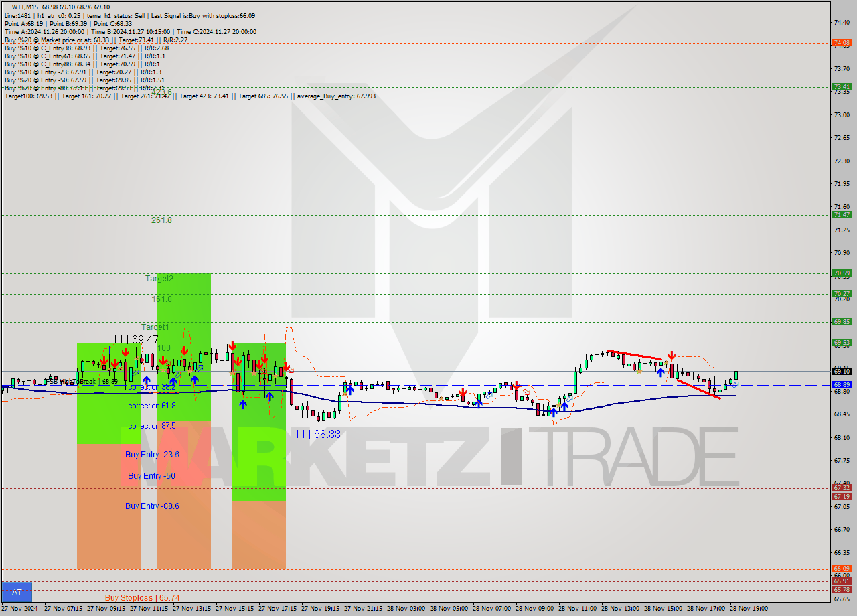Screen dimensions: 857x616
Task: Select the upper red descending trendline
Action: pyautogui.click(x=635, y=355)
